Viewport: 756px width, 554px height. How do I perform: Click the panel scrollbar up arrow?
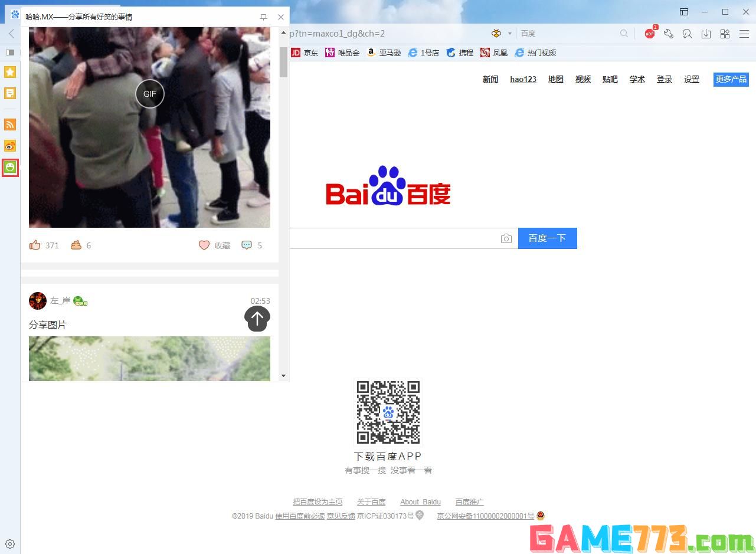point(284,34)
